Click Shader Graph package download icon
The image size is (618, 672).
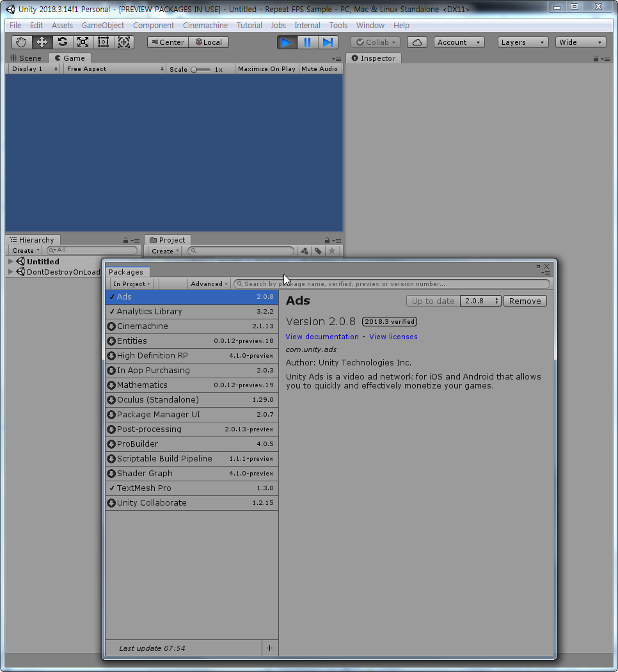point(111,474)
